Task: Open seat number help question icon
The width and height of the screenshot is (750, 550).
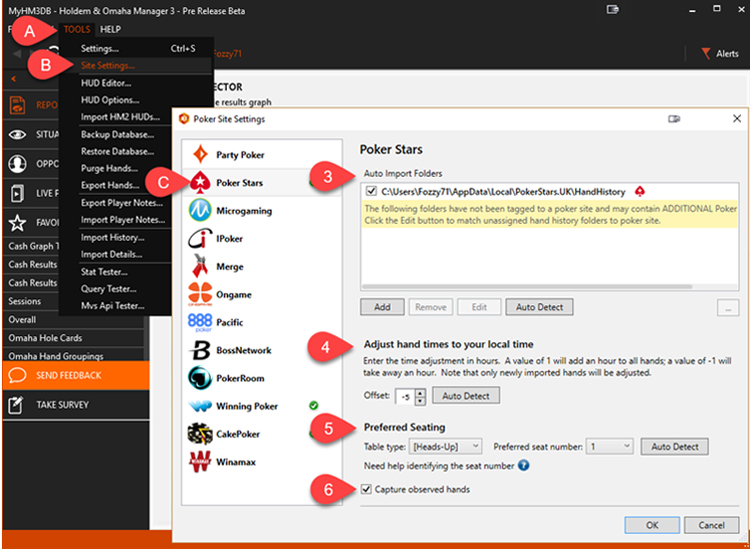Action: [x=524, y=465]
